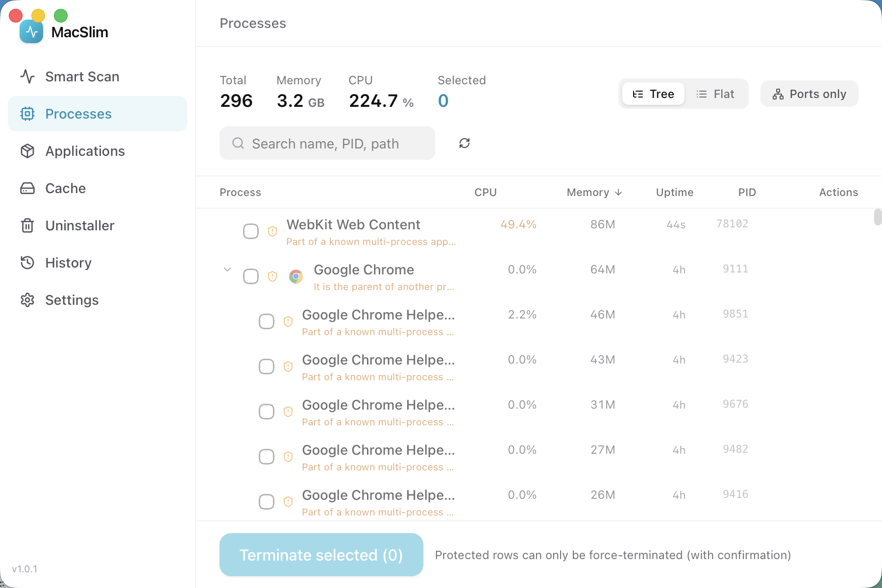This screenshot has width=882, height=588.
Task: Switch to Flat view
Action: [715, 94]
